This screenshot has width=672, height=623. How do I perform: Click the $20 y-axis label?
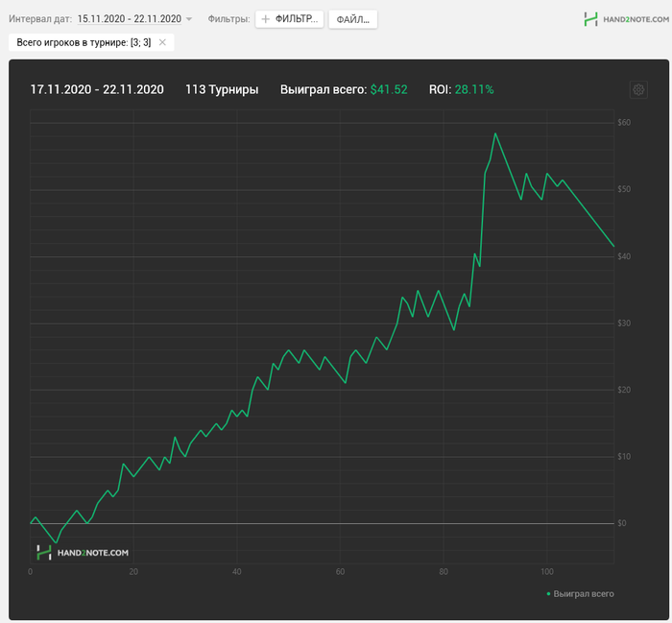pyautogui.click(x=624, y=390)
